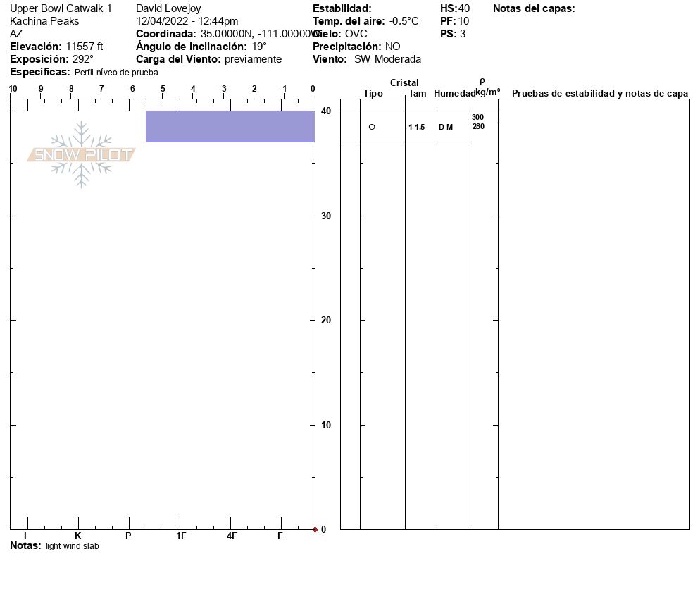Select the D-M moisture entry
This screenshot has width=700, height=592.
(x=446, y=128)
